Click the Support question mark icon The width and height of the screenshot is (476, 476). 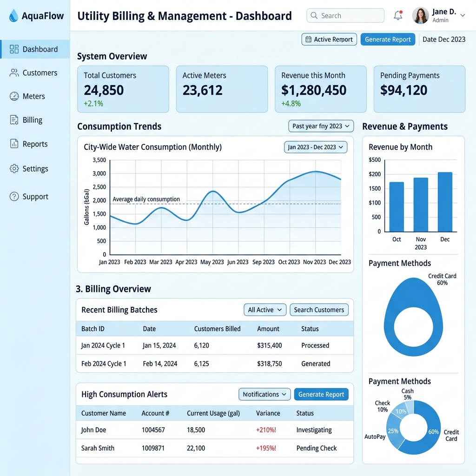point(14,197)
